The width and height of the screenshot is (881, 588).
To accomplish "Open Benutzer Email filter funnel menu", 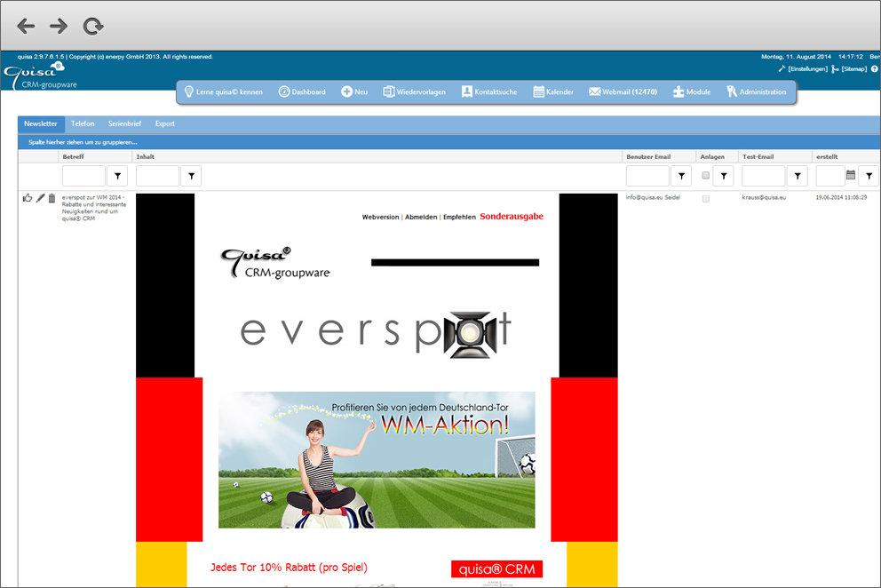I will tap(681, 176).
